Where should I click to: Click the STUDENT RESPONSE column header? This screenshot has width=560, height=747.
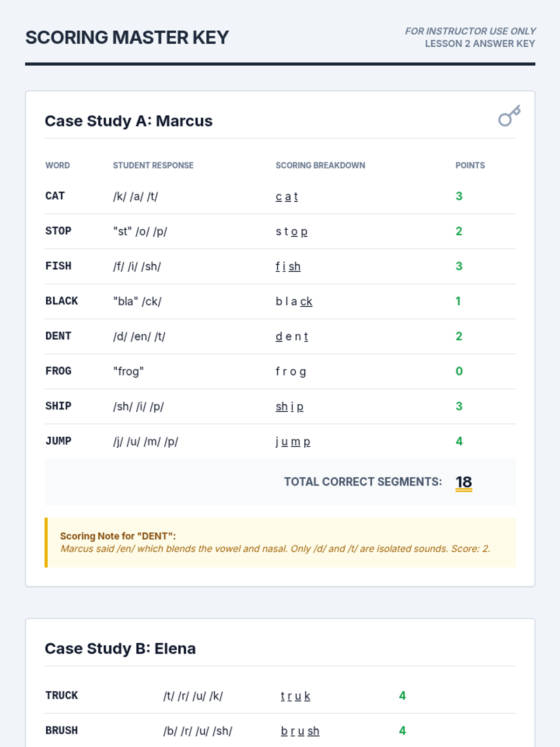point(153,165)
